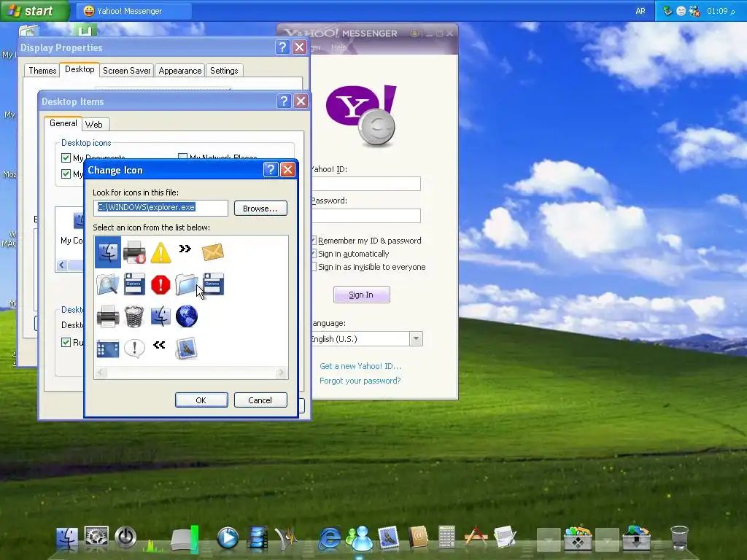Image resolution: width=747 pixels, height=560 pixels.
Task: Pick the blue globe icon
Action: pyautogui.click(x=186, y=316)
